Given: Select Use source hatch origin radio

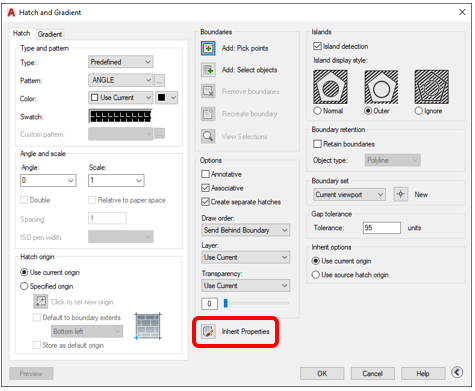Looking at the screenshot, I should pyautogui.click(x=315, y=275).
